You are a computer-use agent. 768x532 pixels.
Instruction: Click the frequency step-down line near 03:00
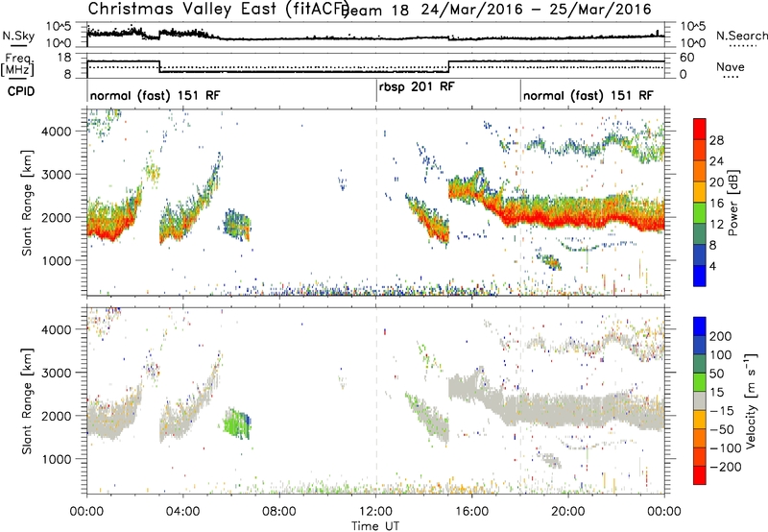point(159,66)
